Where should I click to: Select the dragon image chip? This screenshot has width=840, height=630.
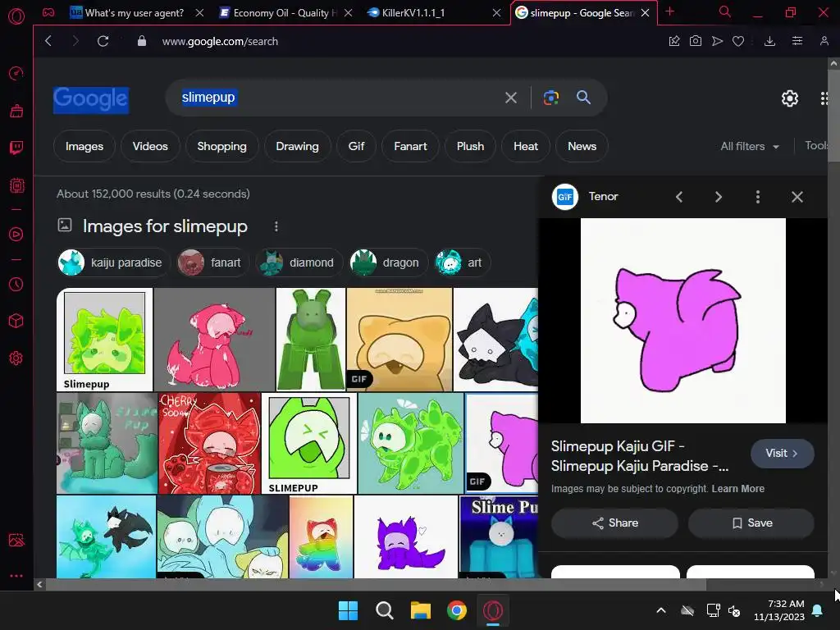pyautogui.click(x=388, y=262)
